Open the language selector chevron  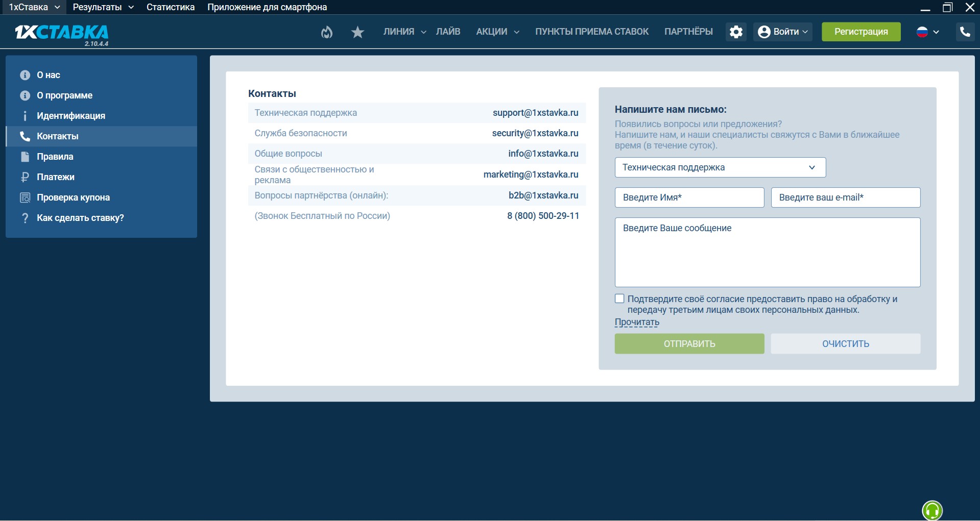click(936, 32)
